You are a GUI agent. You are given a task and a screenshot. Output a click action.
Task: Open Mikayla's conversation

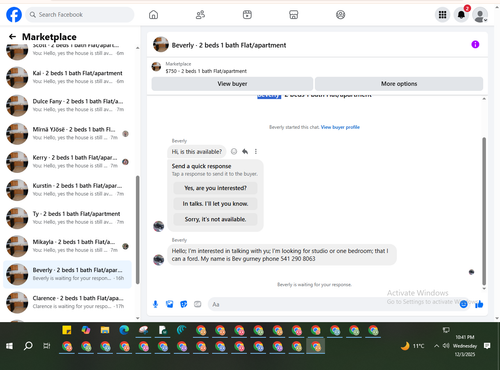[x=68, y=246]
